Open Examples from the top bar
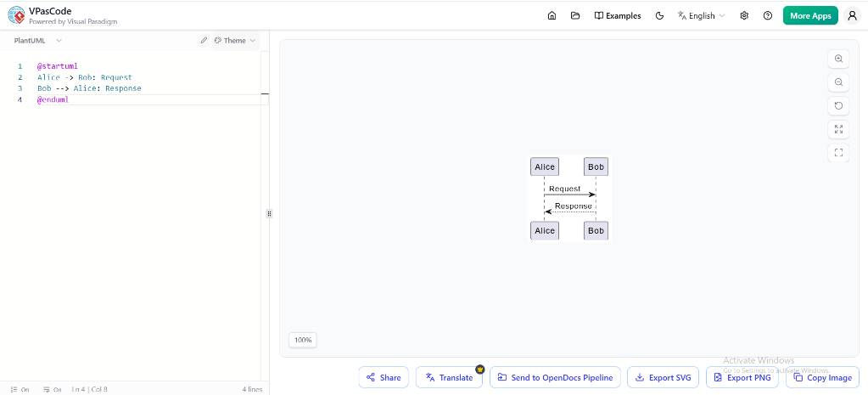This screenshot has height=395, width=868. coord(618,15)
